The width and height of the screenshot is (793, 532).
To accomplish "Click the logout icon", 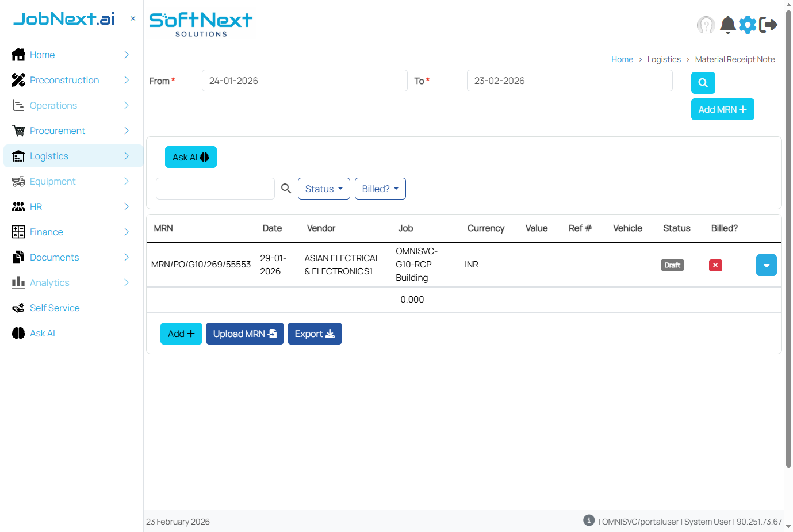I will point(769,25).
